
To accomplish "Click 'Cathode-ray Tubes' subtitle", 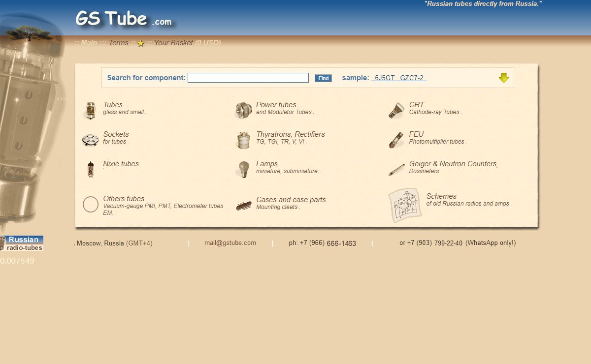I will pyautogui.click(x=434, y=112).
